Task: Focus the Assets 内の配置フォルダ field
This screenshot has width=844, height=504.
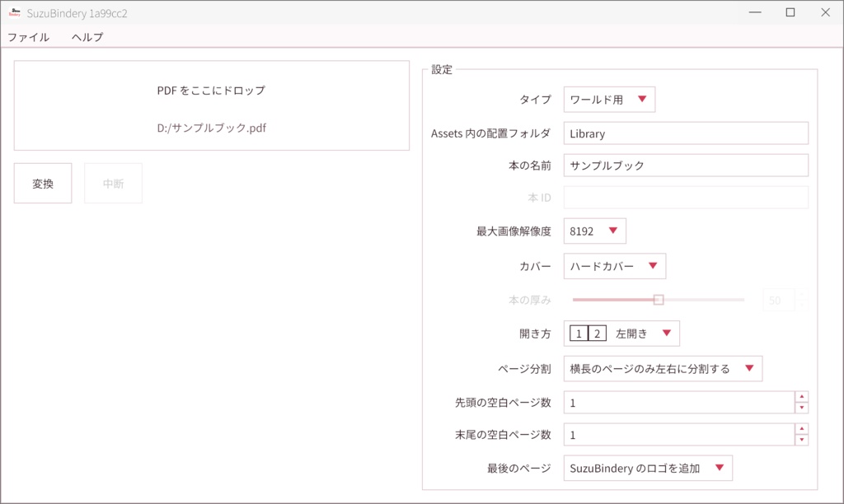Action: click(x=686, y=133)
